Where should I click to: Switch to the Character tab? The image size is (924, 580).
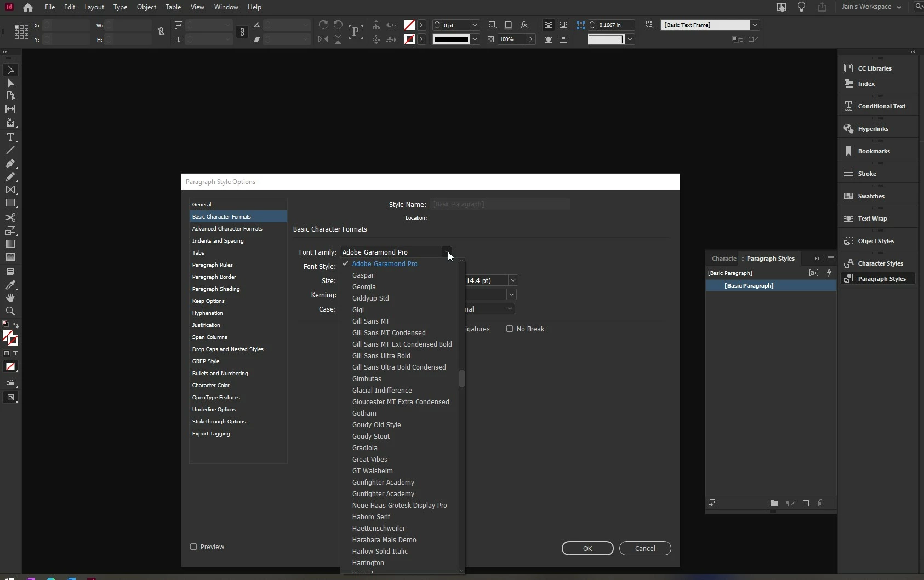click(723, 259)
